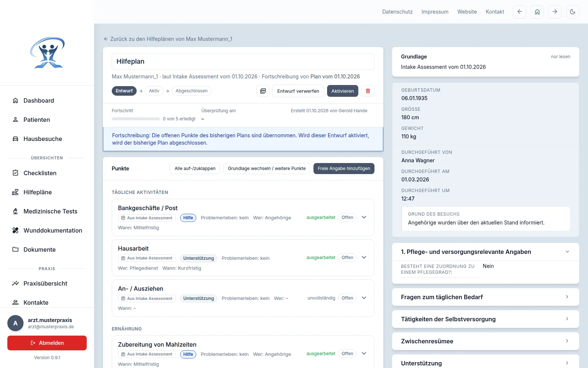Click the back arrow icon in top bar
Image resolution: width=588 pixels, height=368 pixels.
(x=520, y=12)
